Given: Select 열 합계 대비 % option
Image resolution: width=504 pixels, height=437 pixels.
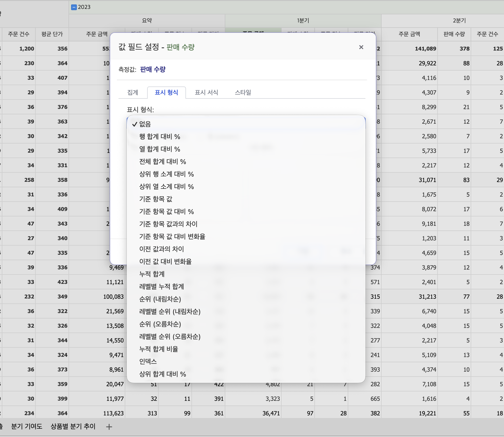Looking at the screenshot, I should (x=246, y=149).
